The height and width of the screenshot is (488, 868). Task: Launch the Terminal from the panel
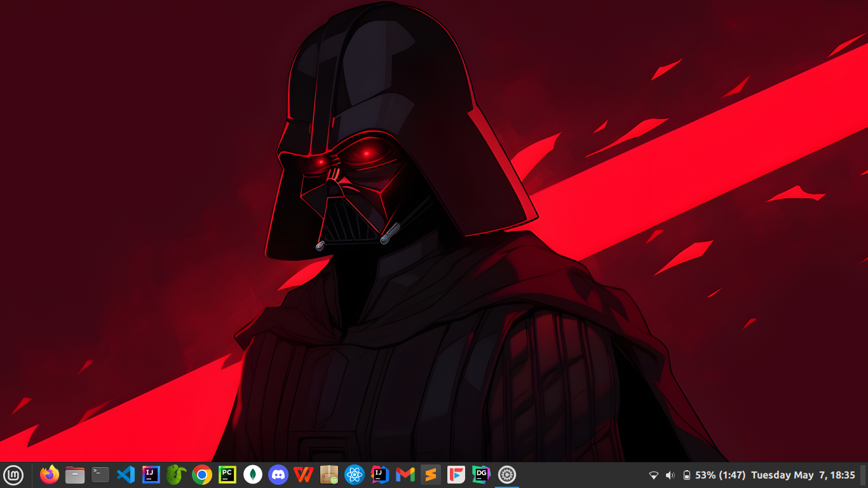[x=100, y=475]
